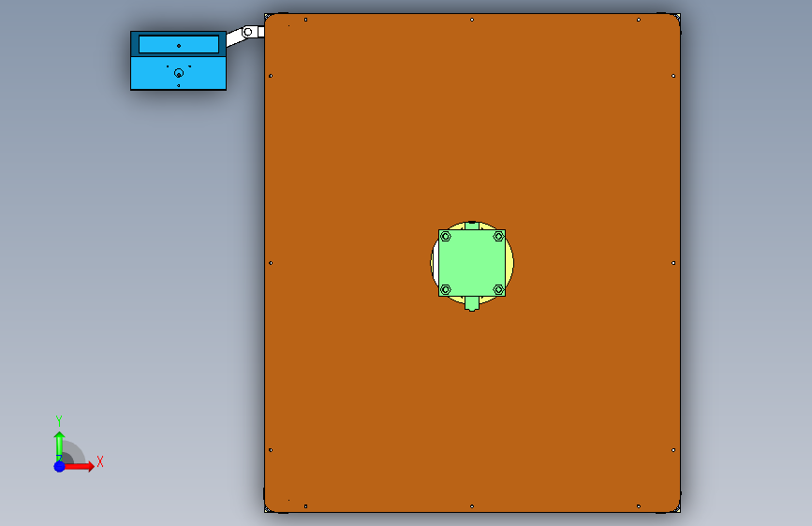Select the blue box's upper recessed panel
Screen dimensions: 812x526
click(179, 45)
